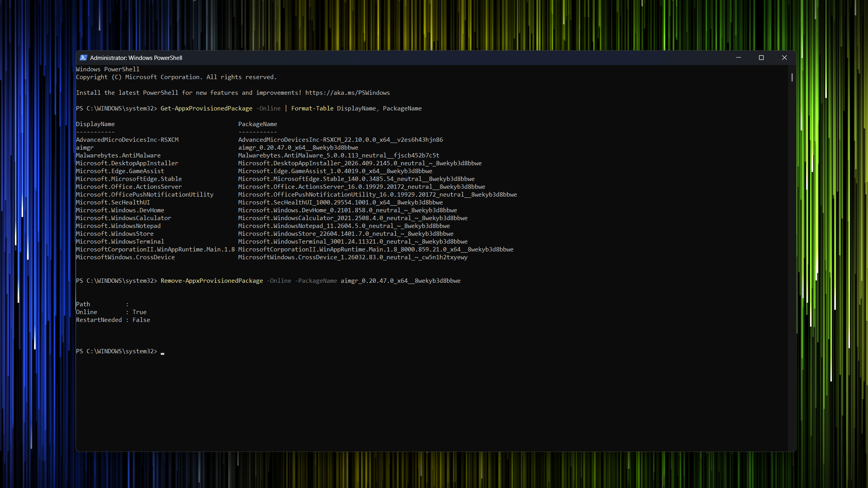The image size is (868, 488).
Task: Click package name aimgr_0.20.47.0_x64__8wekyb3d8bbwe in the table
Action: pyautogui.click(x=298, y=148)
